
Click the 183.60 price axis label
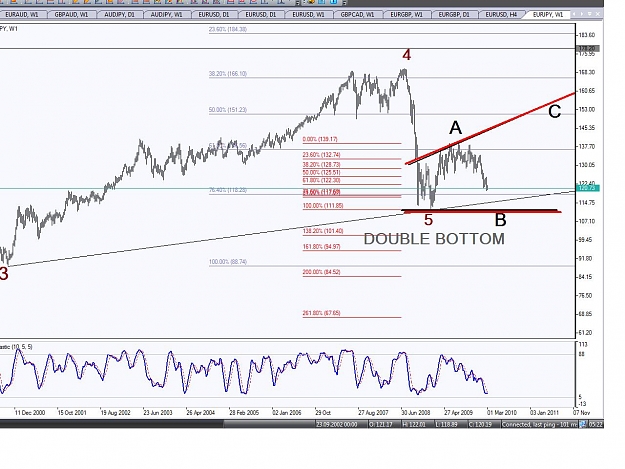pyautogui.click(x=586, y=35)
